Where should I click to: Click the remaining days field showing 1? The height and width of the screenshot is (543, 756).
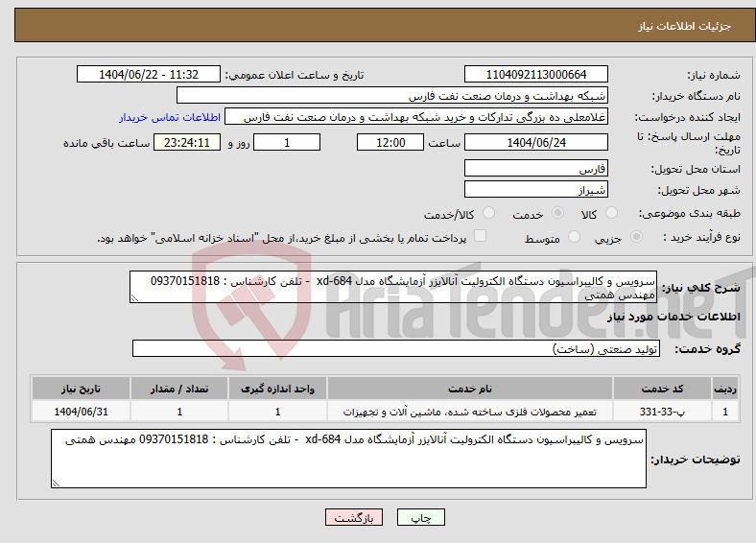click(x=287, y=142)
